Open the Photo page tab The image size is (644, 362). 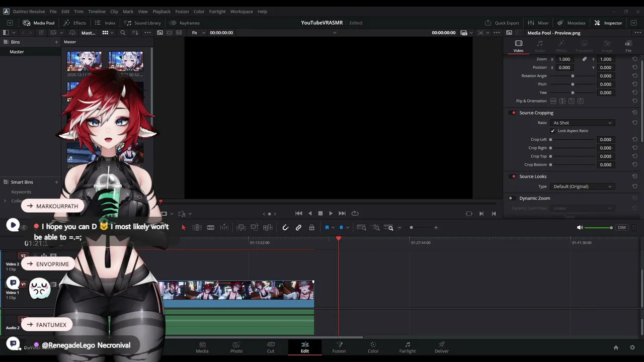pos(236,347)
